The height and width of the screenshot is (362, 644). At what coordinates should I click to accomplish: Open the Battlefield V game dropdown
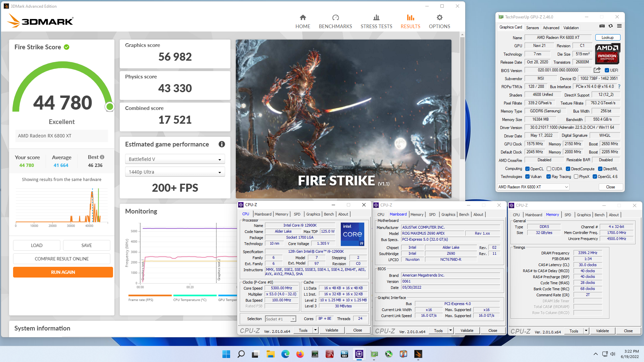175,159
